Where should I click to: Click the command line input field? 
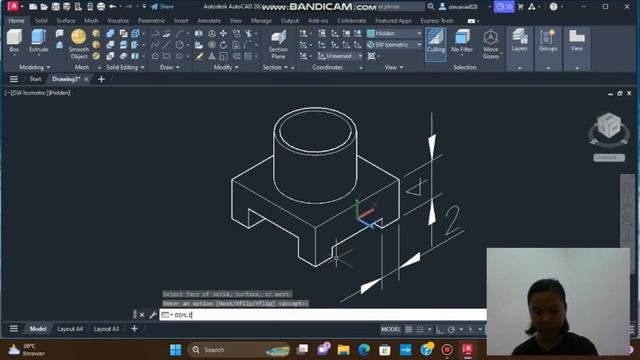[x=323, y=315]
